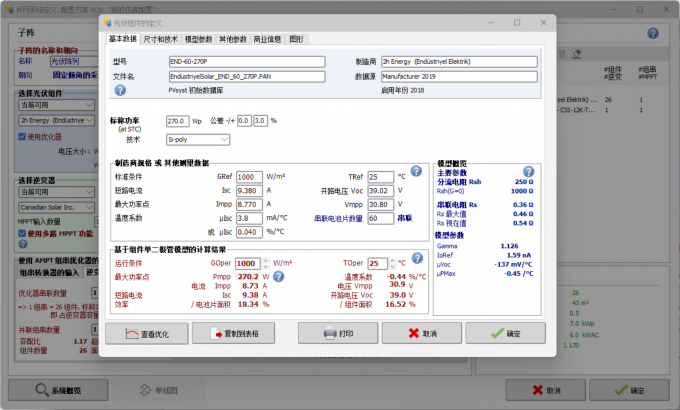Toggle 使用优化器 checkbox in background window
This screenshot has width=680, height=410.
(22, 137)
